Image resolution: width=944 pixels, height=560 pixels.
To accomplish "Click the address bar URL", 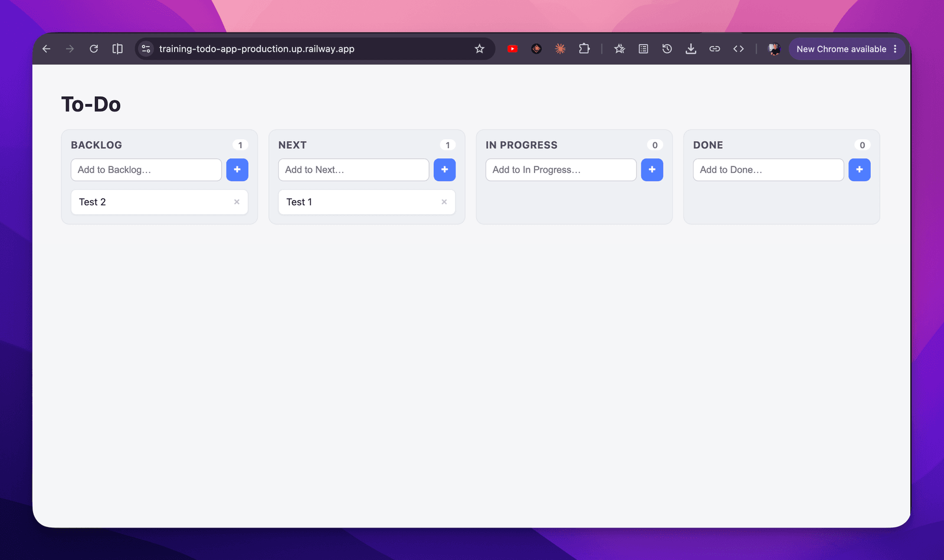I will [x=257, y=49].
